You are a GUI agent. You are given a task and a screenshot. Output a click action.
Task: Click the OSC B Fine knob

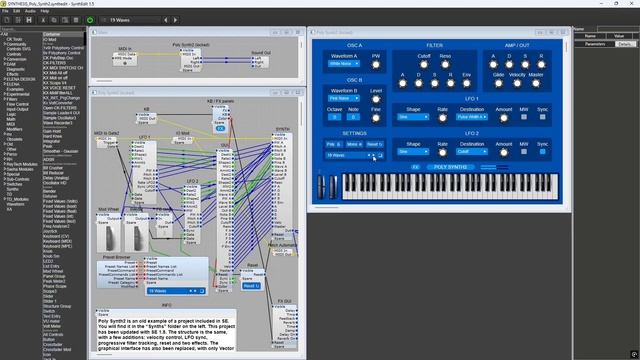pyautogui.click(x=376, y=118)
